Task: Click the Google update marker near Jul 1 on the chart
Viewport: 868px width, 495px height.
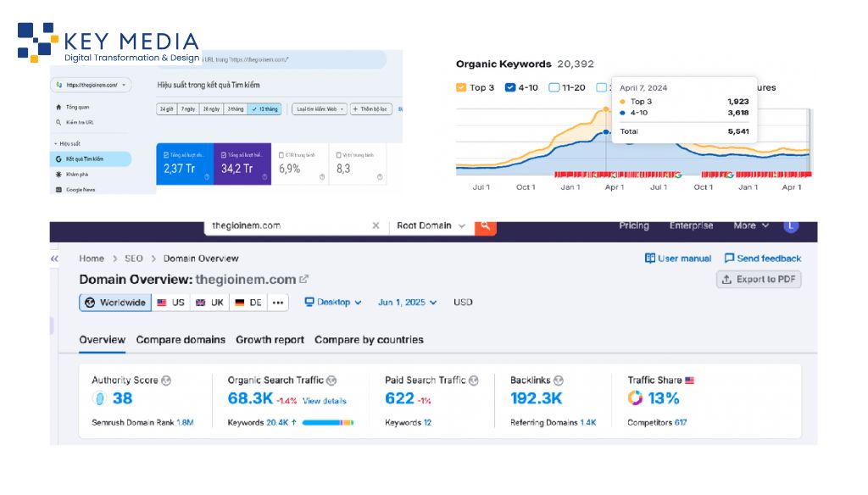Action: point(677,175)
